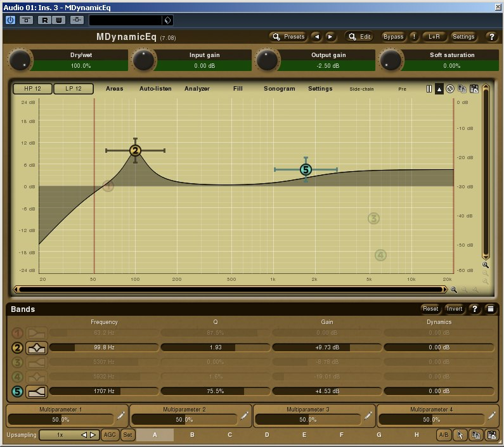Reset all bands with Reset button
Image resolution: width=504 pixels, height=447 pixels.
430,309
